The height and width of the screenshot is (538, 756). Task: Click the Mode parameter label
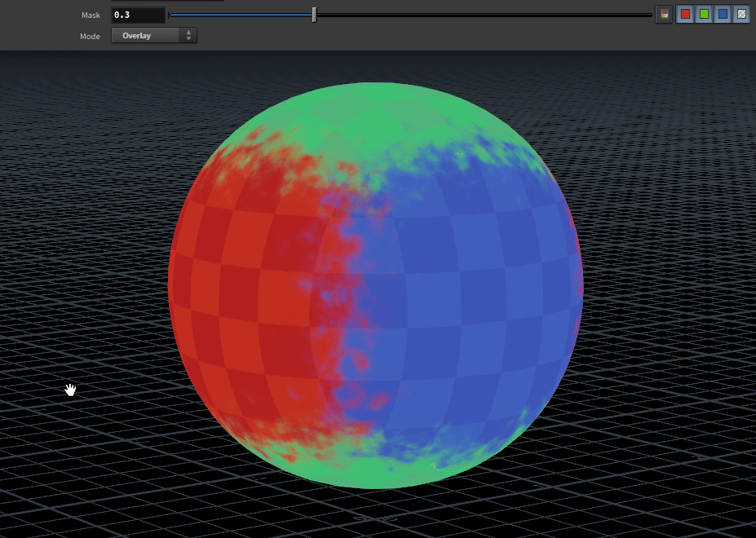tap(90, 37)
